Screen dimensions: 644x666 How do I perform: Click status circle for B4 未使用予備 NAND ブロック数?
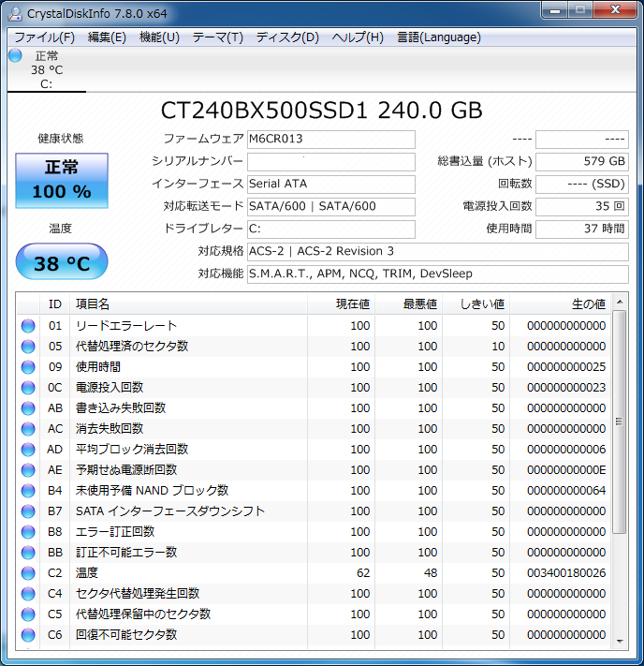pyautogui.click(x=28, y=491)
